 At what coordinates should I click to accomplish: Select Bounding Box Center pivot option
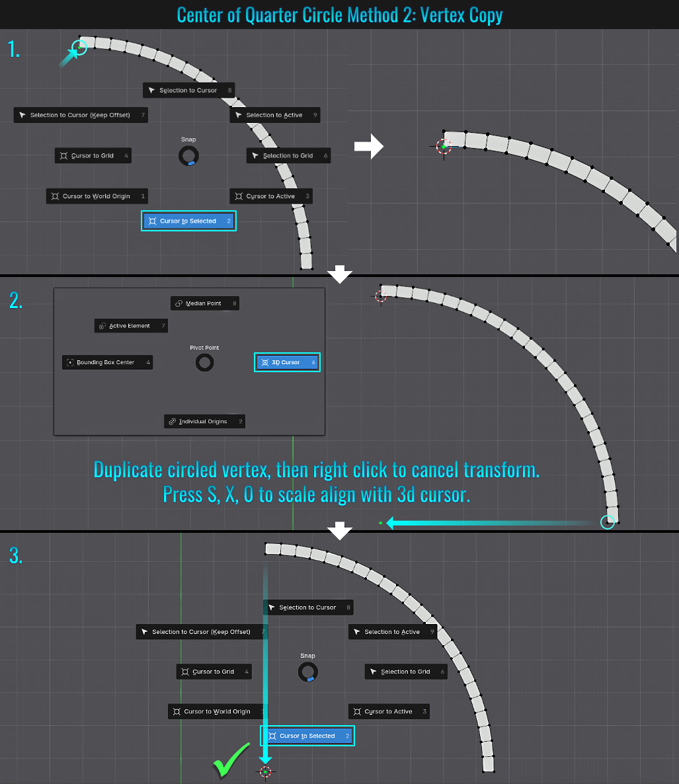[107, 362]
